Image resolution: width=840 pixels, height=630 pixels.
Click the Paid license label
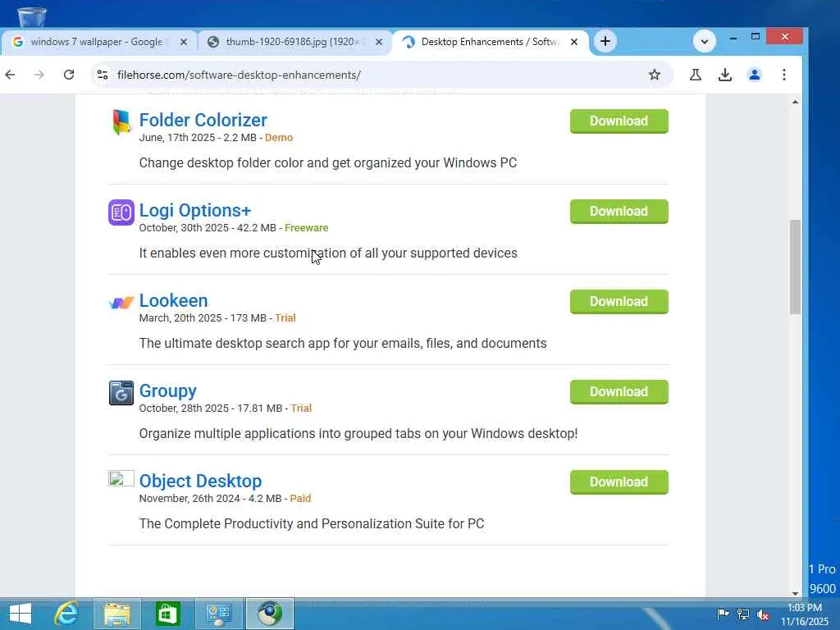[x=300, y=498]
